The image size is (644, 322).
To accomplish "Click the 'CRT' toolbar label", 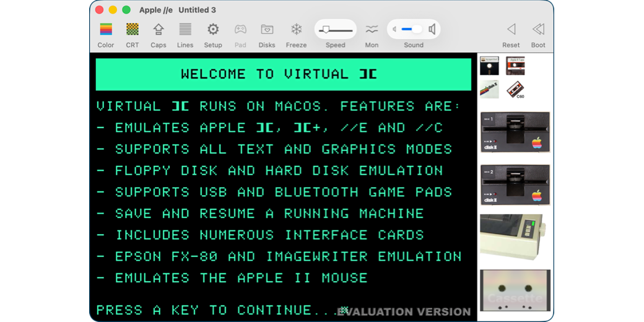I will 133,45.
